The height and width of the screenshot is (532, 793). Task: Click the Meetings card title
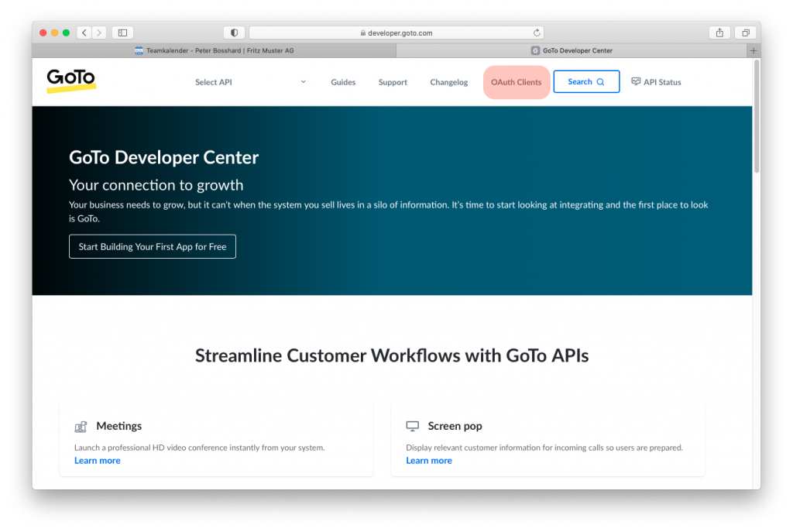118,427
